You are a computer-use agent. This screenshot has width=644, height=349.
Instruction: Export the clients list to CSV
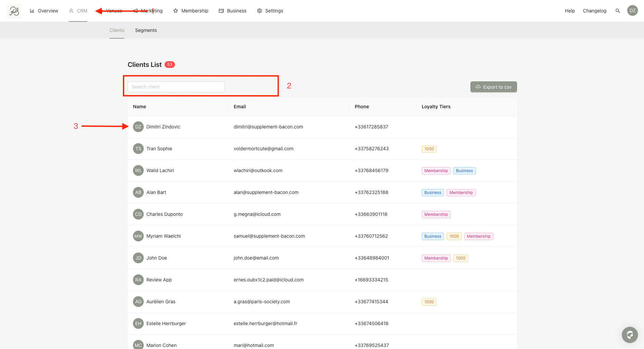point(494,87)
